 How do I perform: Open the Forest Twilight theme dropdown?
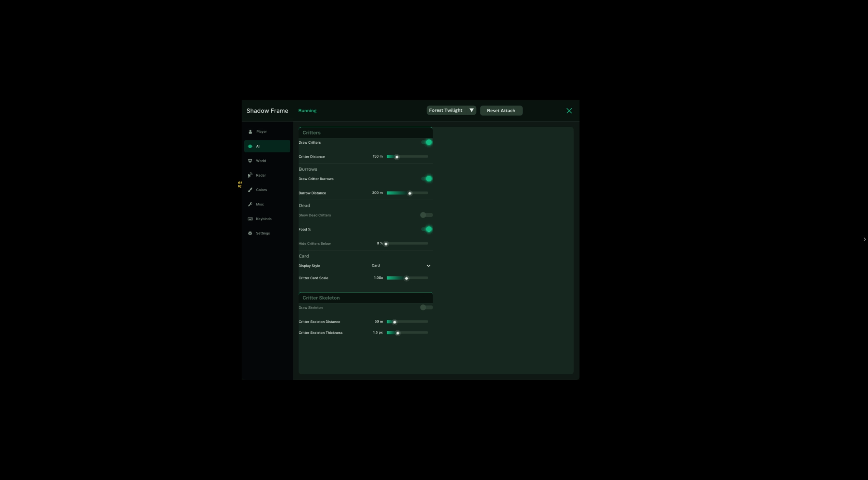[451, 110]
